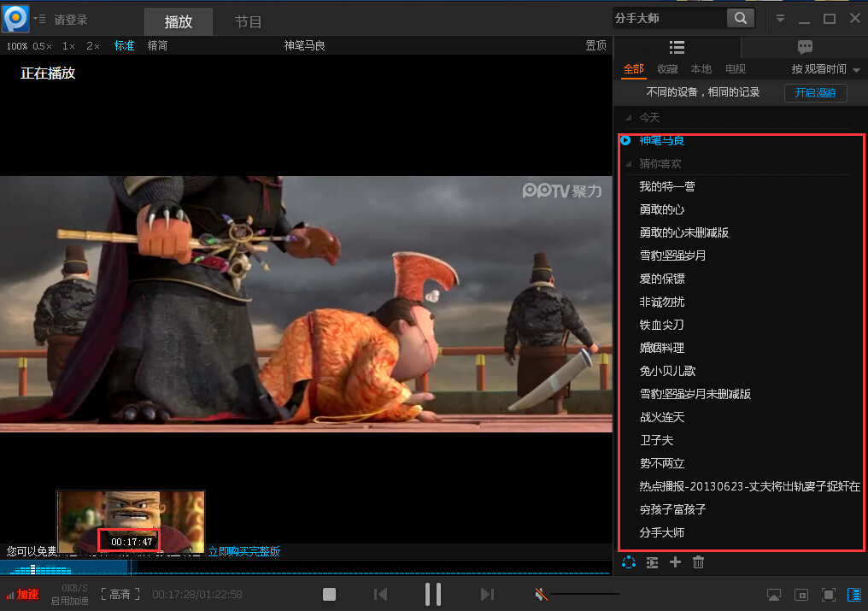Pause the video

pos(433,595)
